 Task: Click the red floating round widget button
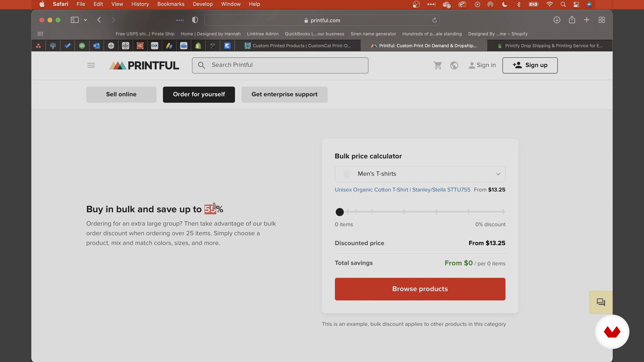pos(612,332)
